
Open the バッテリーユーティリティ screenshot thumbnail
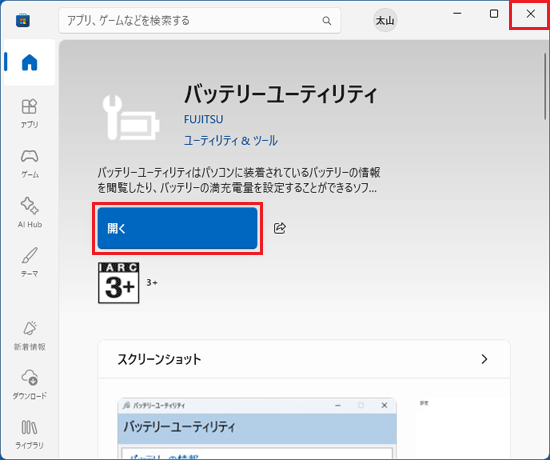(257, 428)
